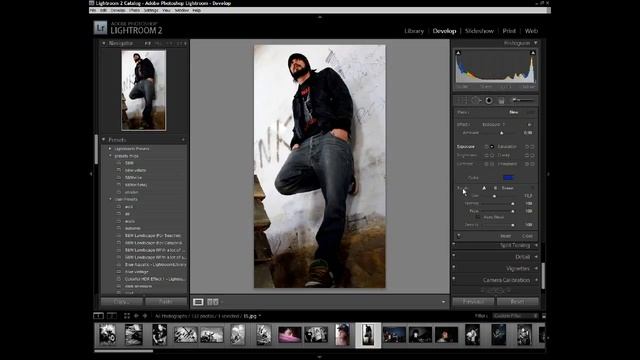
Task: Go forward with the filmstrip right arrow
Action: [x=144, y=316]
